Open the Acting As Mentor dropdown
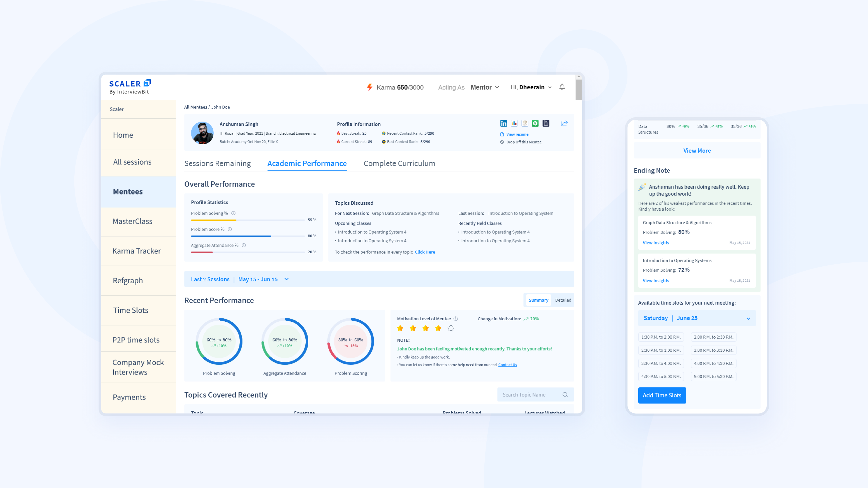The height and width of the screenshot is (488, 868). (x=485, y=87)
